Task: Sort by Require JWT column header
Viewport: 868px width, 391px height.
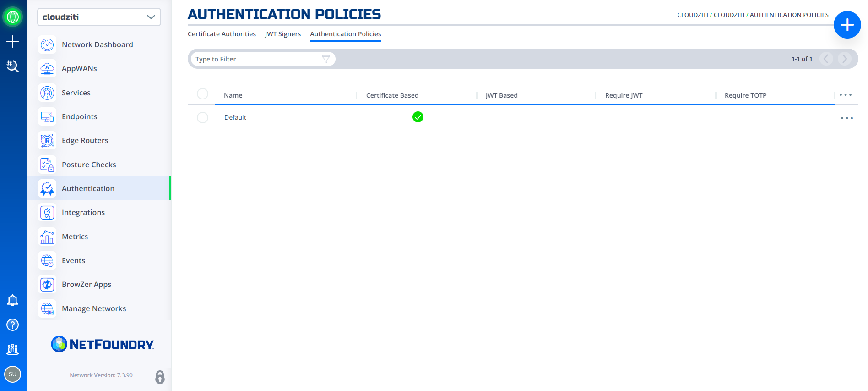Action: tap(624, 95)
